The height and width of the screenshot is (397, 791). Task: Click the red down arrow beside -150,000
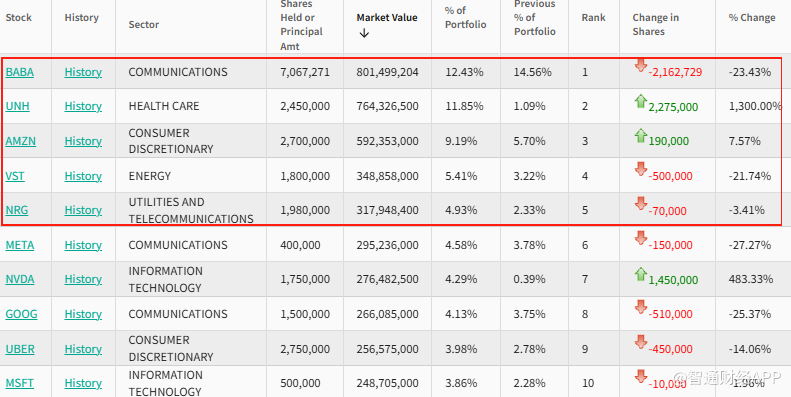[641, 239]
